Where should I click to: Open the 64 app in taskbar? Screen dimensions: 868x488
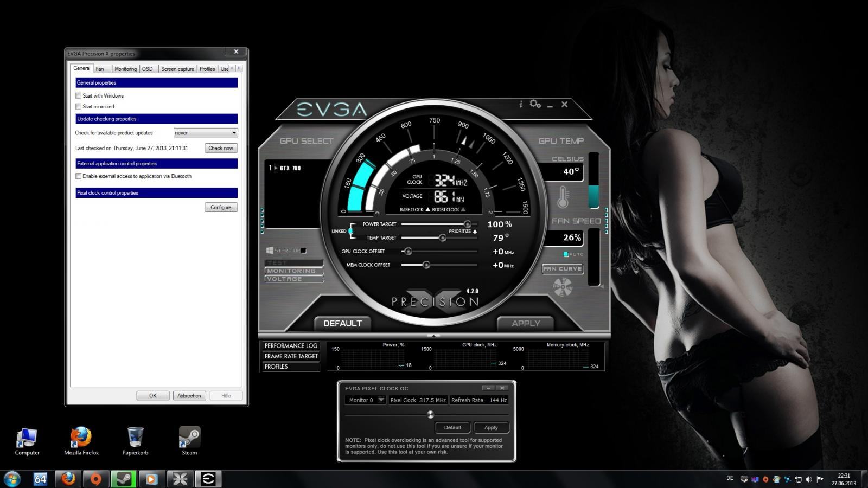pos(40,479)
